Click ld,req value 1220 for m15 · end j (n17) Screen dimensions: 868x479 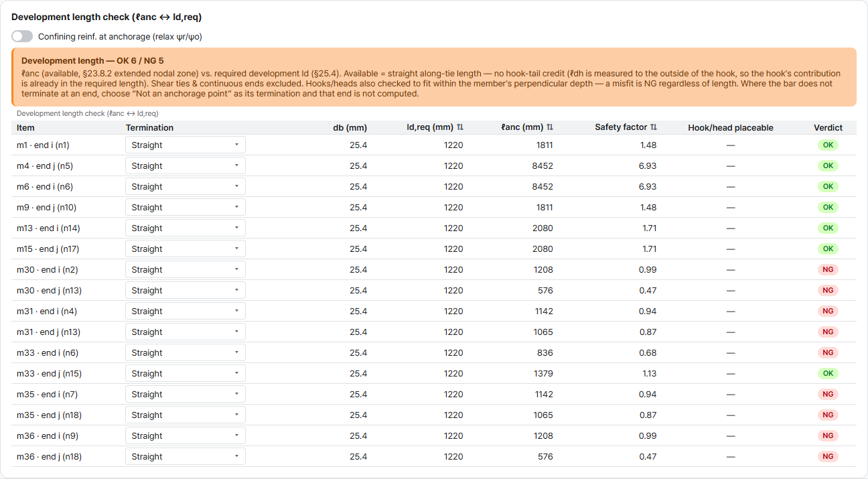pos(453,249)
